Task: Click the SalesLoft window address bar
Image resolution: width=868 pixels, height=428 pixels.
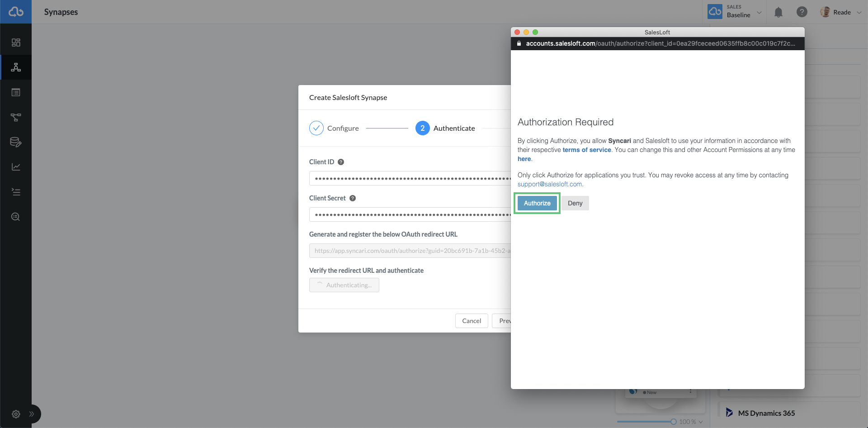Action: (658, 43)
